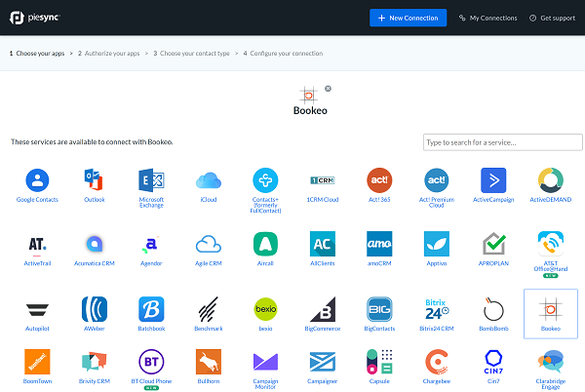Go to the PieSync home logo
Screen dimensions: 585x392
point(36,18)
